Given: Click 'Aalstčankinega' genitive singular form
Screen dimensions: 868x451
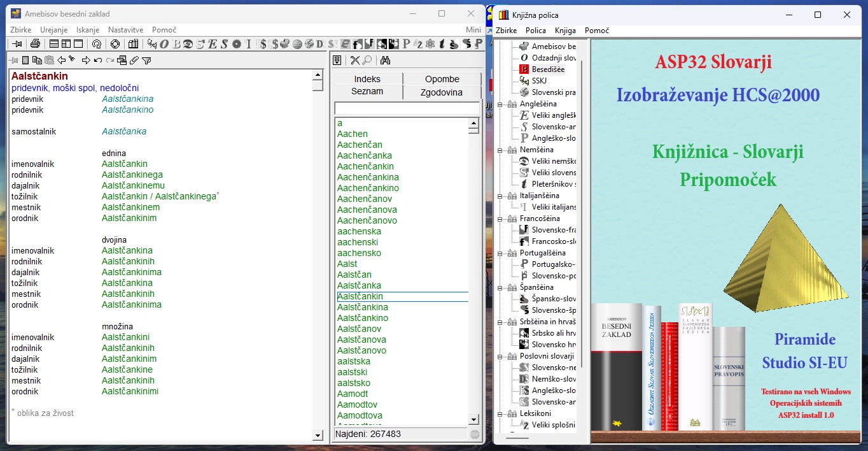Looking at the screenshot, I should click(132, 175).
